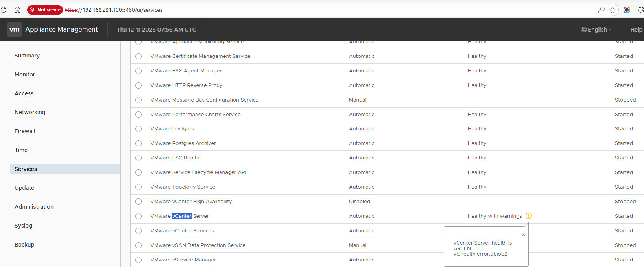
Task: Click the VMware Performance Charts Service name
Action: point(195,115)
